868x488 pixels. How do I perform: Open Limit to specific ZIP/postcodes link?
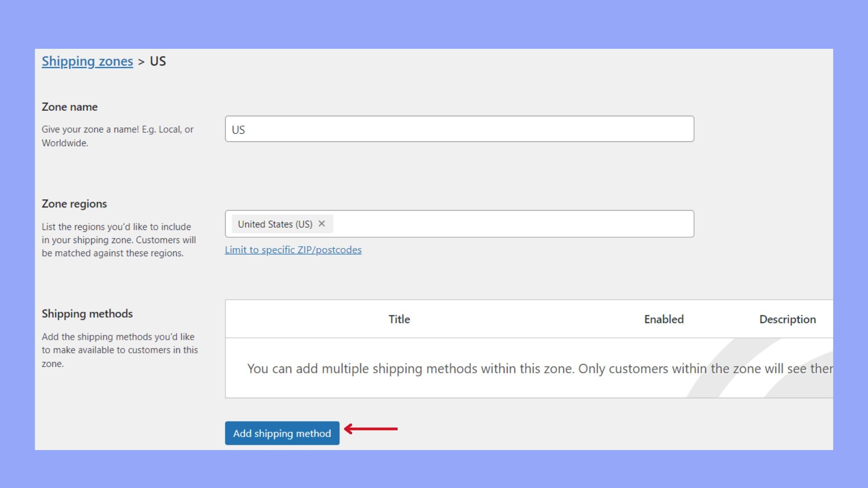point(293,250)
